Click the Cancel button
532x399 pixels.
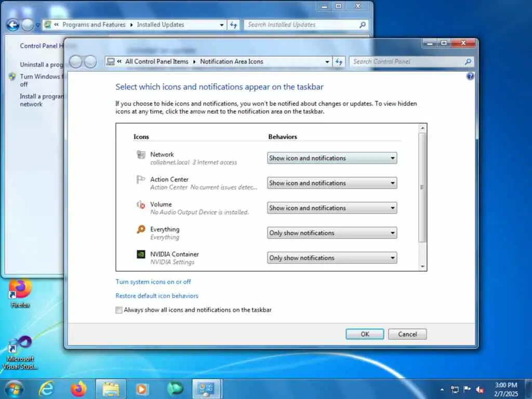pos(407,334)
